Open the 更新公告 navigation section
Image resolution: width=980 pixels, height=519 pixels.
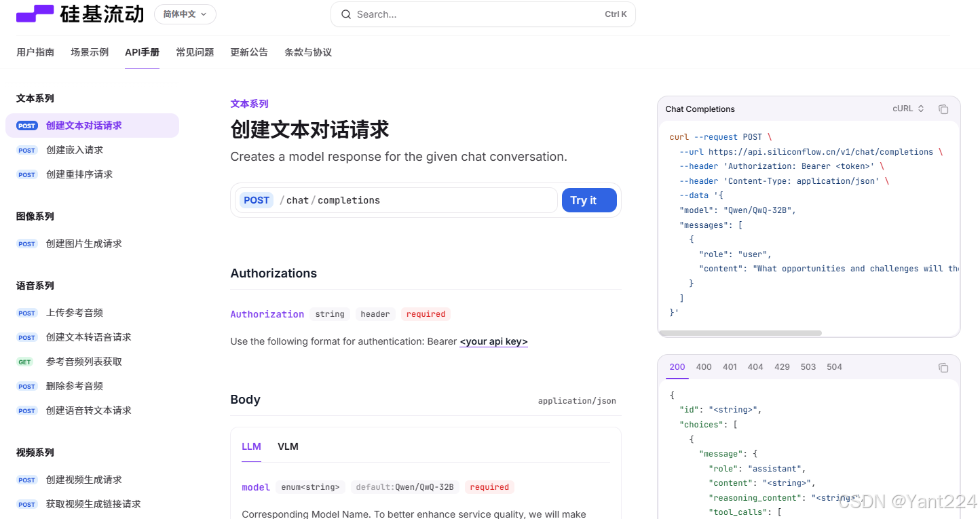249,52
